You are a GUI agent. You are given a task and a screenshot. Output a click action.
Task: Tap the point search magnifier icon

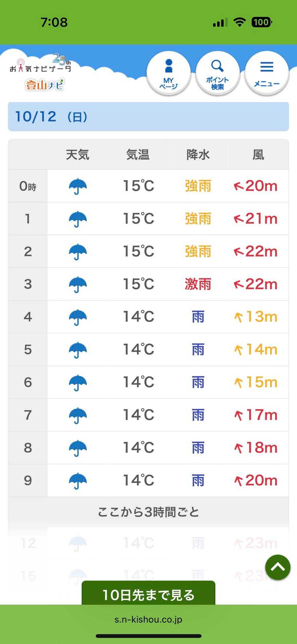pyautogui.click(x=218, y=74)
